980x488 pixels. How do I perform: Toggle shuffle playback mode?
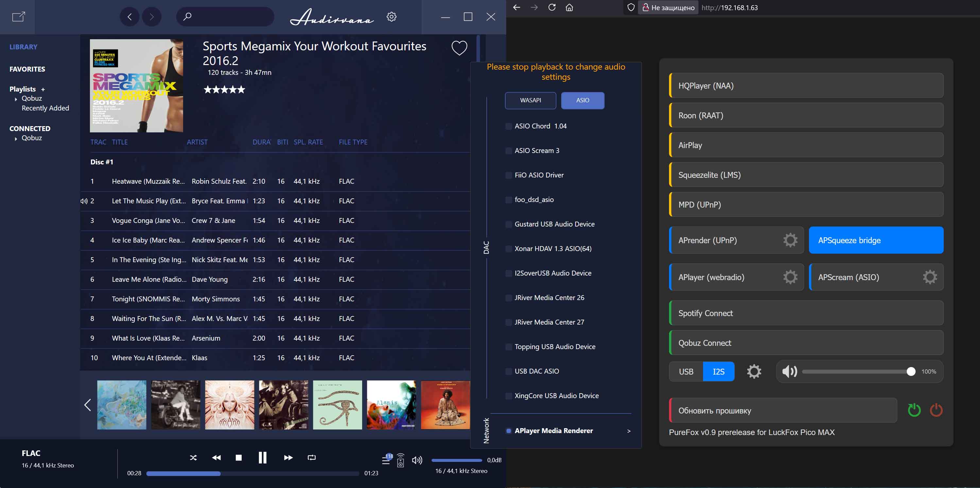(193, 458)
